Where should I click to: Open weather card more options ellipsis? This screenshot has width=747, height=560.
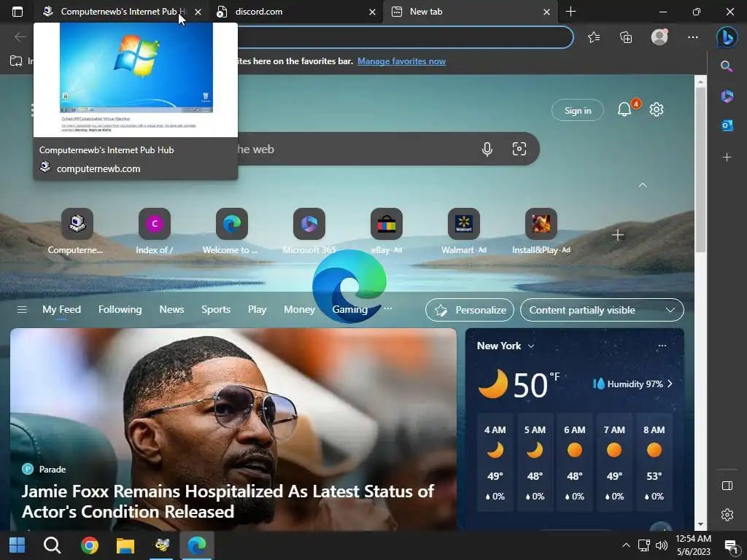662,346
